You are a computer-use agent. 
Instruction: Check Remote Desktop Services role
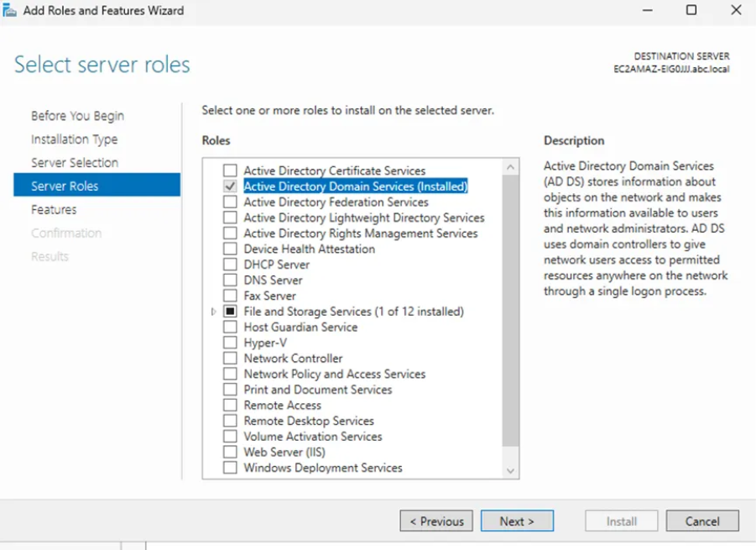coord(230,422)
